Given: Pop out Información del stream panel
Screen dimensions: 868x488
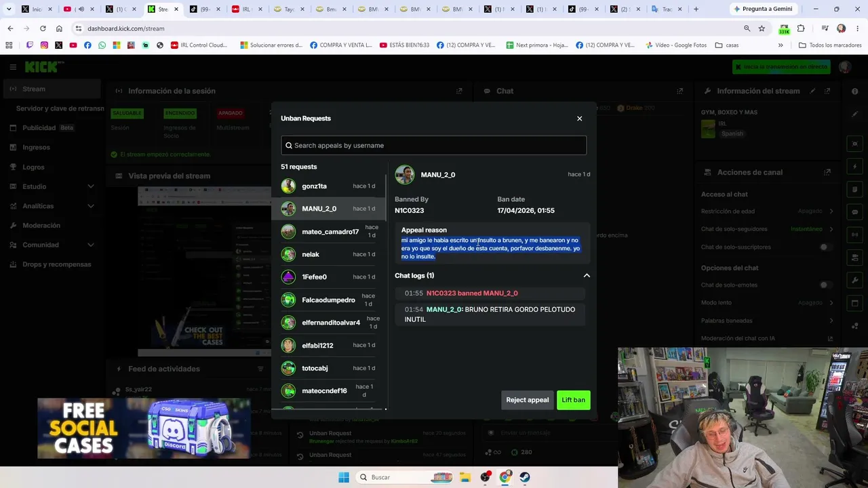Looking at the screenshot, I should pos(827,91).
